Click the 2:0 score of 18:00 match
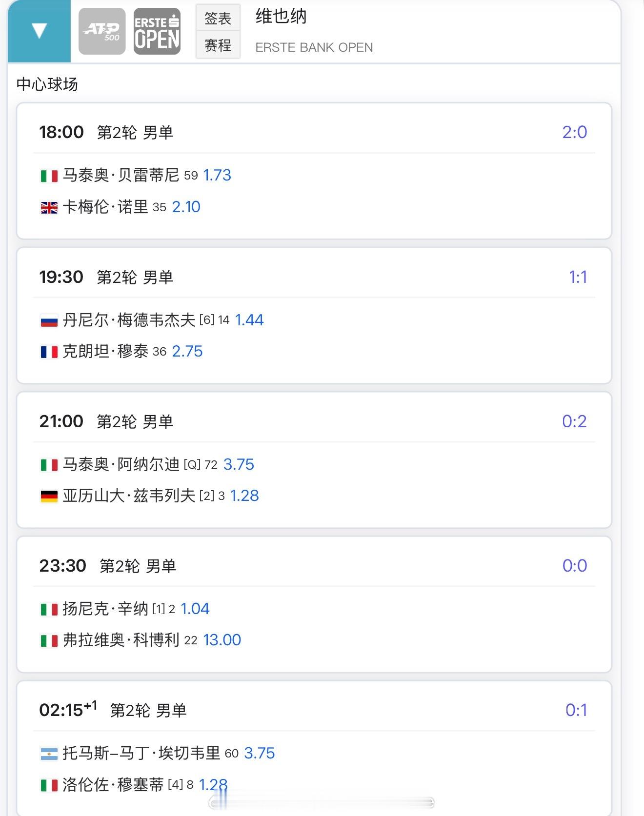Viewport: 644px width, 816px height. 574,132
